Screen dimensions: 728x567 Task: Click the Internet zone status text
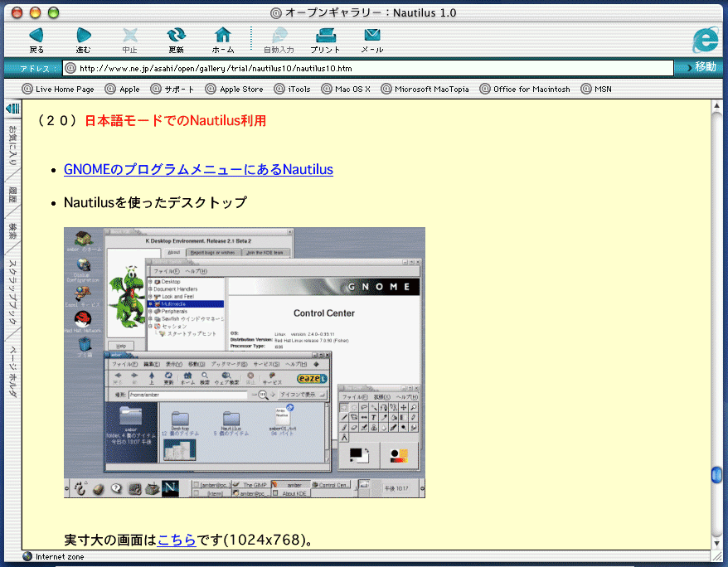60,557
